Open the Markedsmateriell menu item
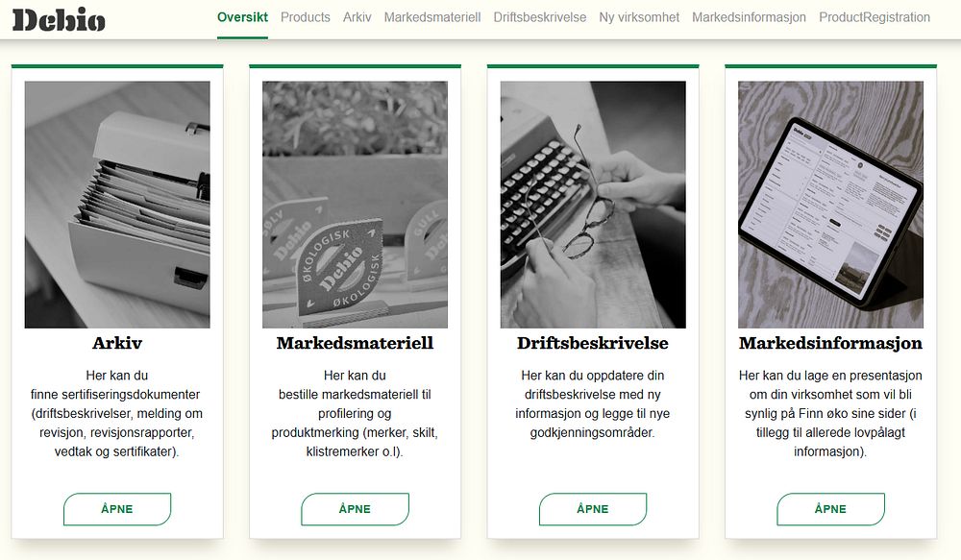 click(x=432, y=17)
